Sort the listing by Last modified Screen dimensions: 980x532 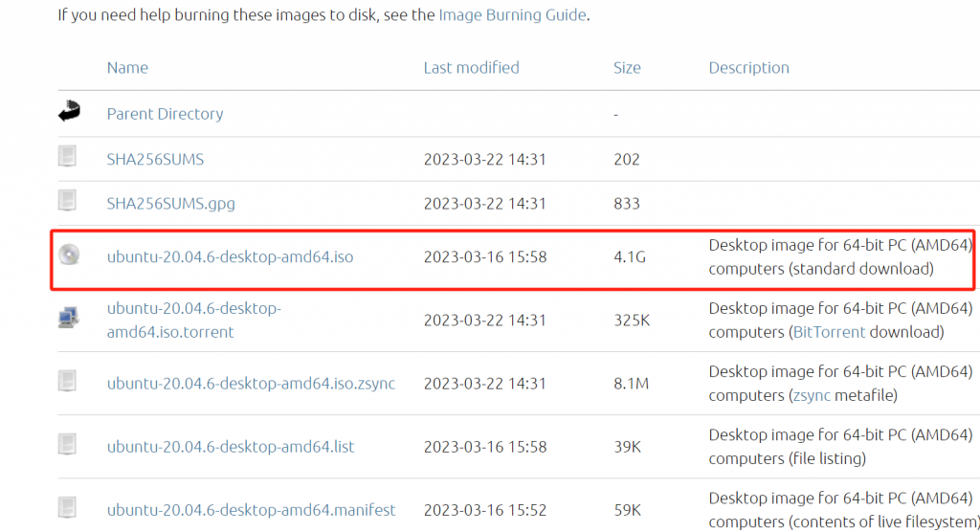coord(471,68)
